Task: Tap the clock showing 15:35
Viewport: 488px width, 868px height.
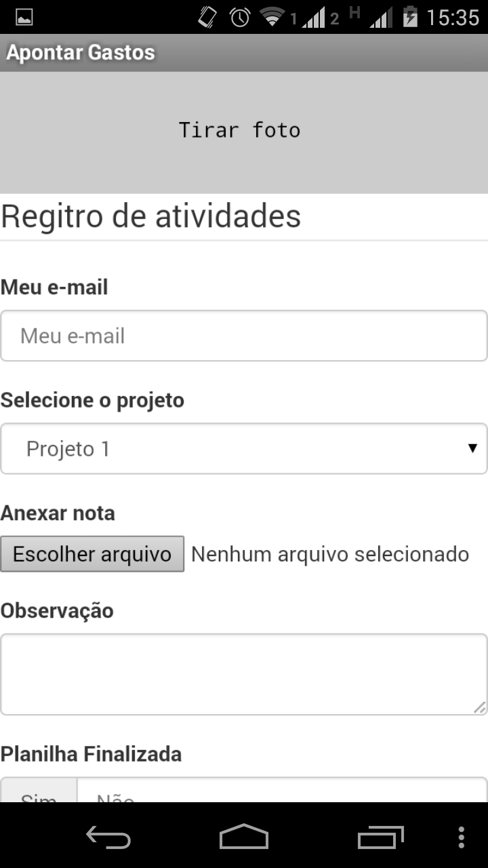Action: tap(453, 18)
